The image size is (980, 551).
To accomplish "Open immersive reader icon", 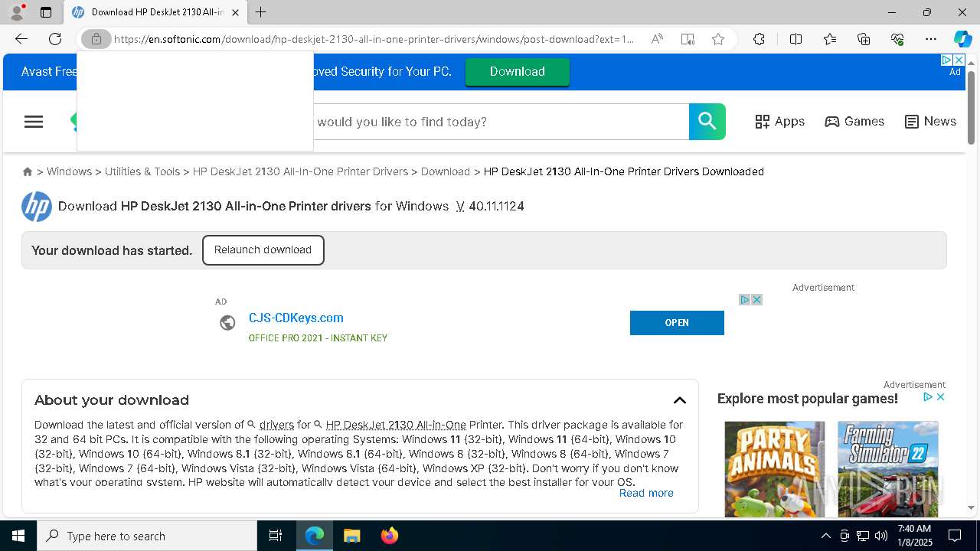I will point(688,39).
